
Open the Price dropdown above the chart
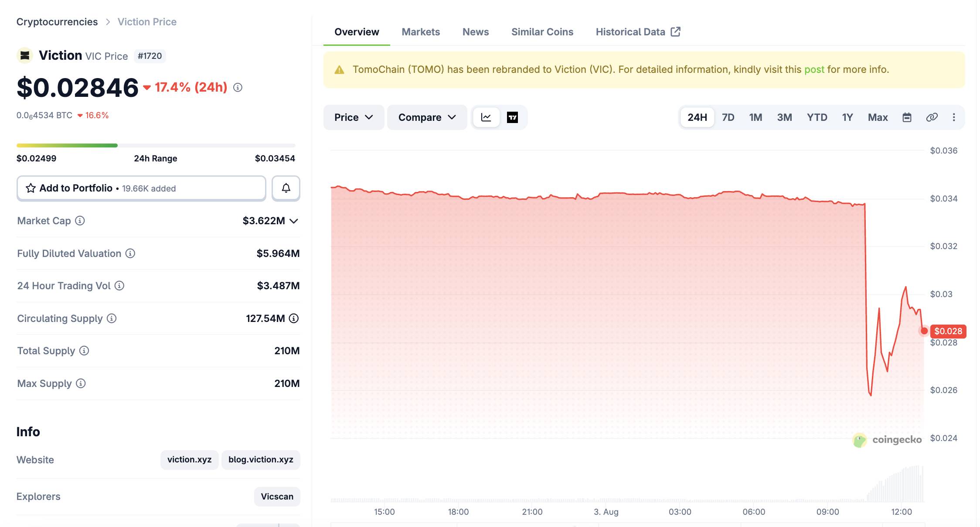[354, 117]
